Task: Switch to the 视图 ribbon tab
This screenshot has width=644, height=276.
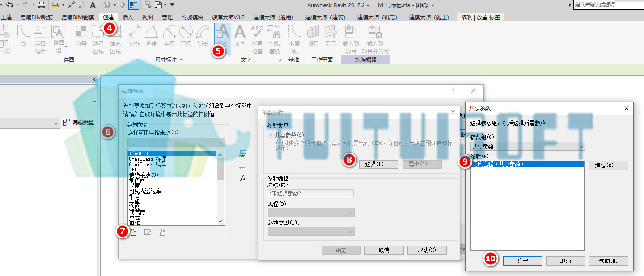Action: tap(148, 17)
